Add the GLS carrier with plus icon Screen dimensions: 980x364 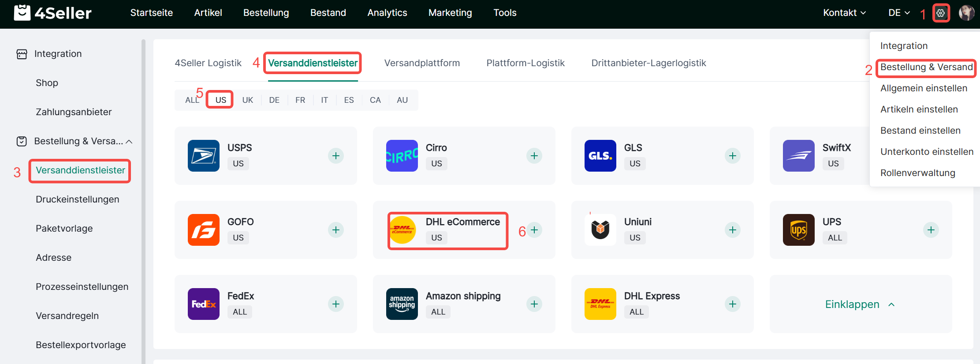(732, 156)
